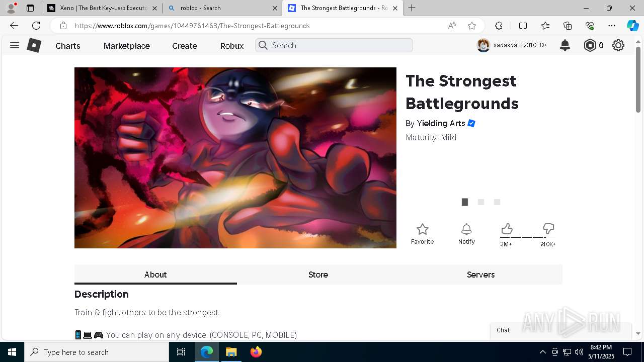Open the Robux balance icon
644x362 pixels.
pyautogui.click(x=590, y=45)
